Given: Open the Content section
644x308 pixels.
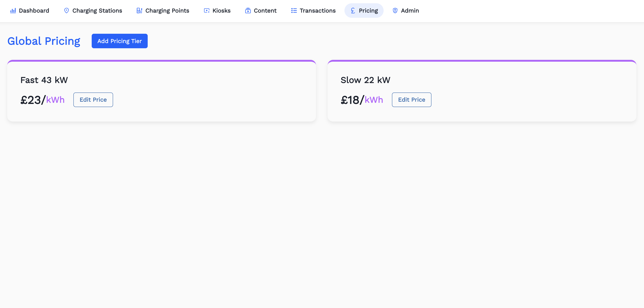Looking at the screenshot, I should coord(265,11).
